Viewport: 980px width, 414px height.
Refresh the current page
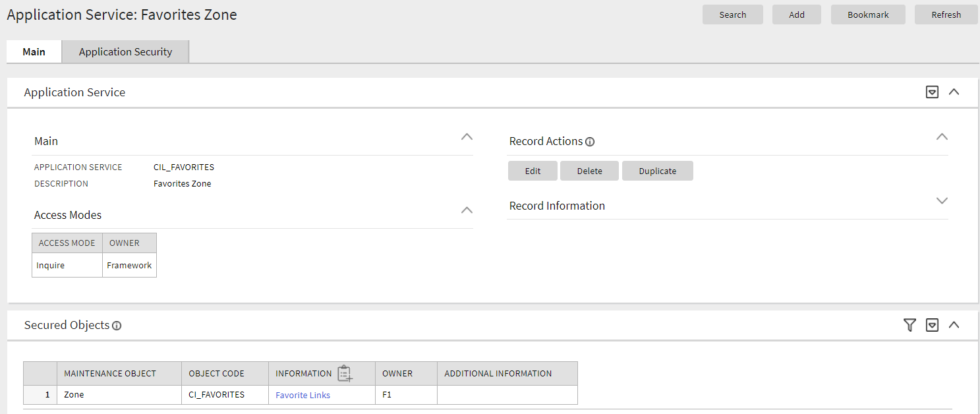point(946,14)
